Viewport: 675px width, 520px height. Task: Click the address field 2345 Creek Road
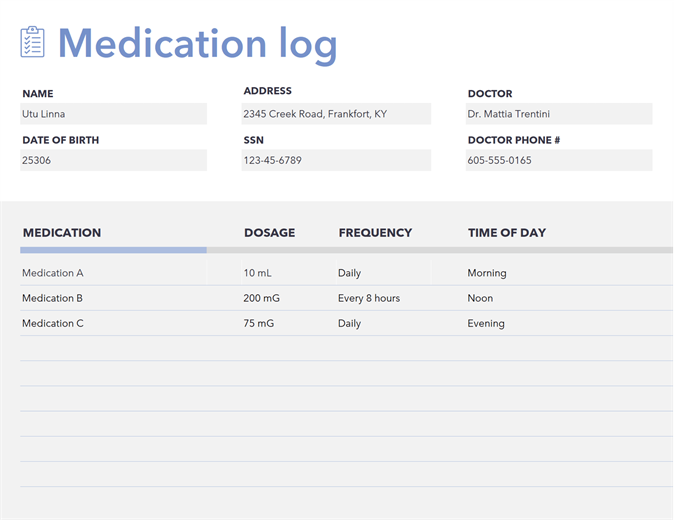pyautogui.click(x=335, y=114)
